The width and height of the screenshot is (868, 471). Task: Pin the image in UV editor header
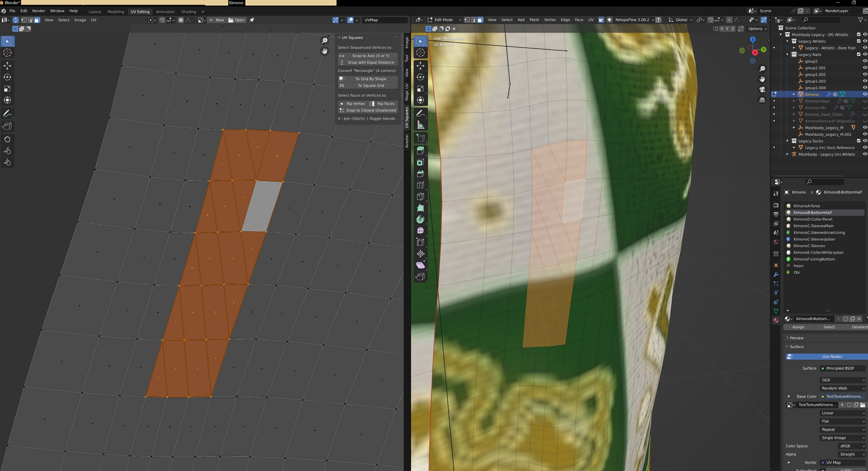click(252, 20)
